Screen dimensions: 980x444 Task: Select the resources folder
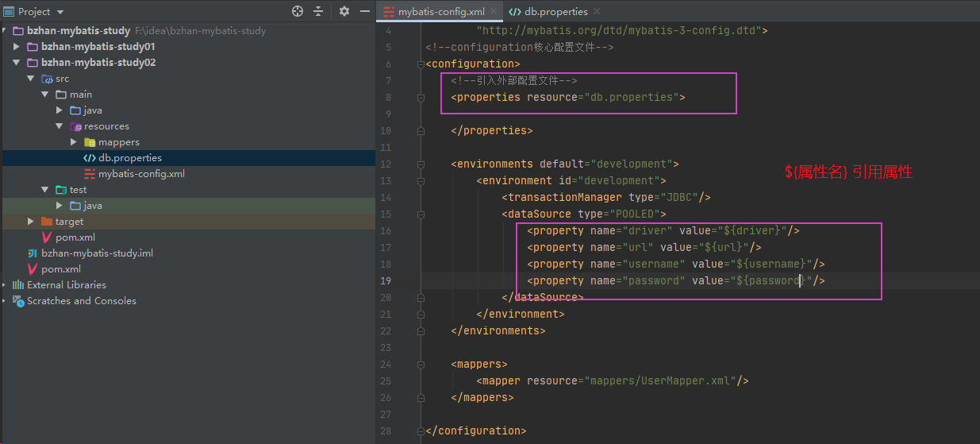click(106, 126)
